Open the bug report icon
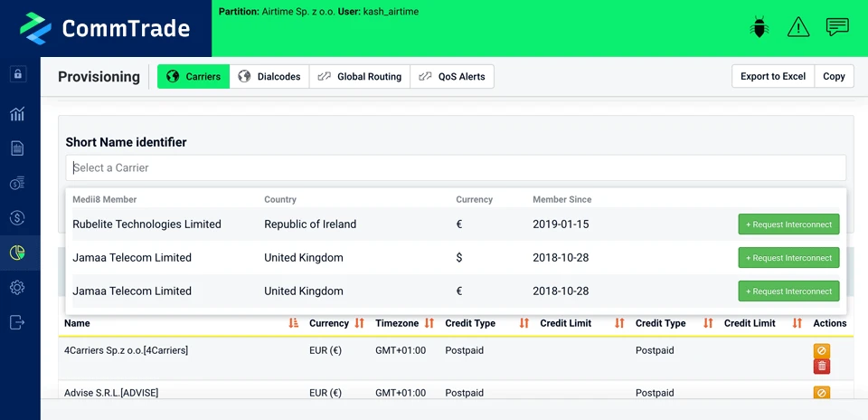The height and width of the screenshot is (420, 868). click(759, 27)
